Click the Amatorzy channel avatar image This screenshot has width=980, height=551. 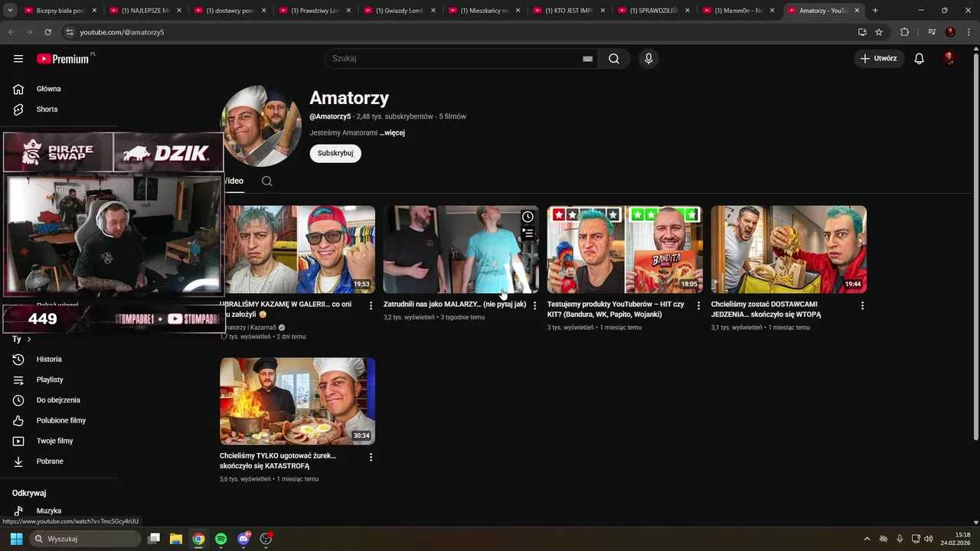(261, 126)
